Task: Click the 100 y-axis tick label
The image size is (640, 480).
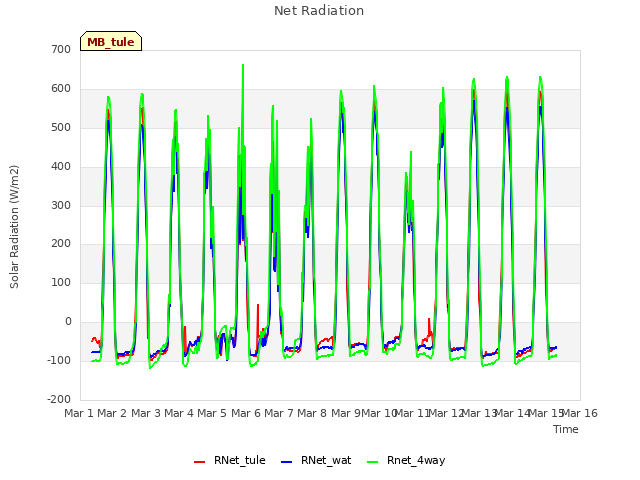Action: pos(61,282)
